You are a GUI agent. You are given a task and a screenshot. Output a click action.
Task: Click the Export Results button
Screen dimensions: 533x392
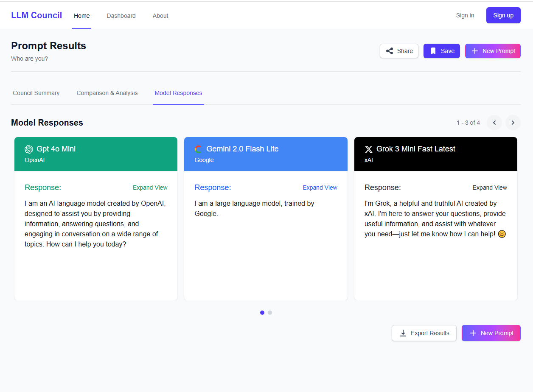[x=424, y=333]
